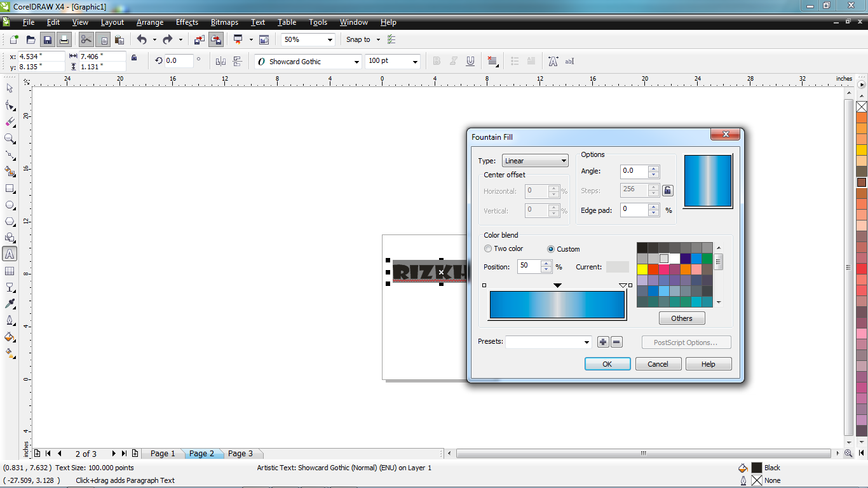Open the File menu

point(29,22)
